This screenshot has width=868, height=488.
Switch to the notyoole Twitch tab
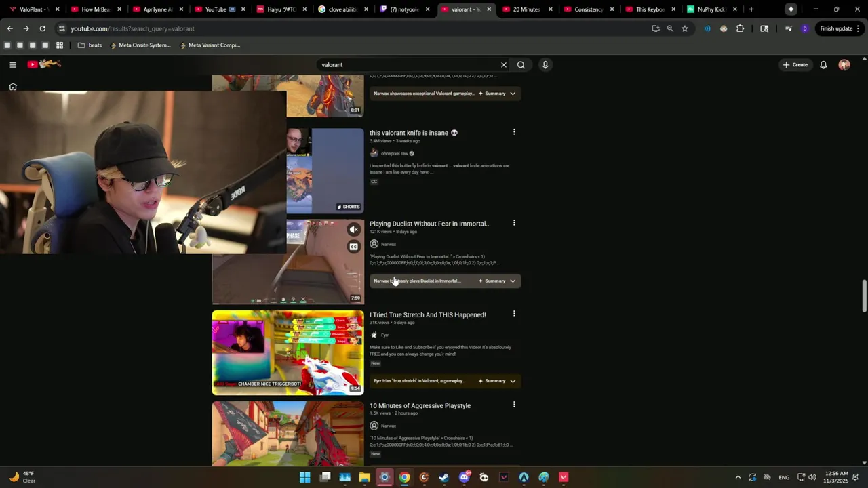(404, 9)
